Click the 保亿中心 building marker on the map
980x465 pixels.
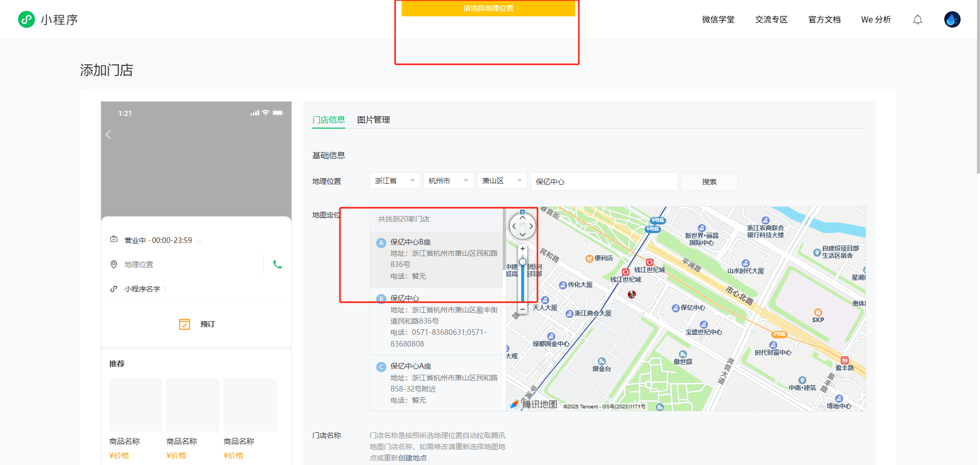pos(676,308)
